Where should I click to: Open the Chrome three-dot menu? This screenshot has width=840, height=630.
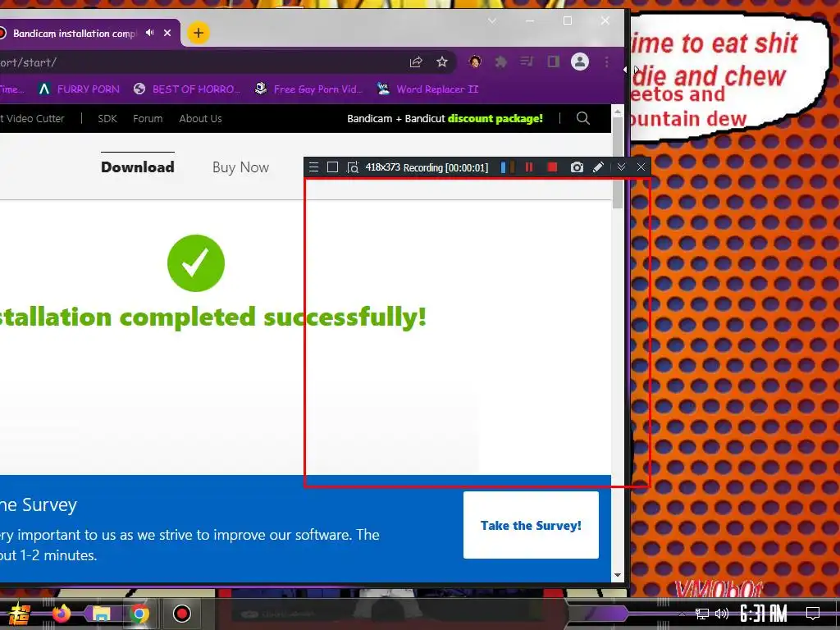point(606,62)
